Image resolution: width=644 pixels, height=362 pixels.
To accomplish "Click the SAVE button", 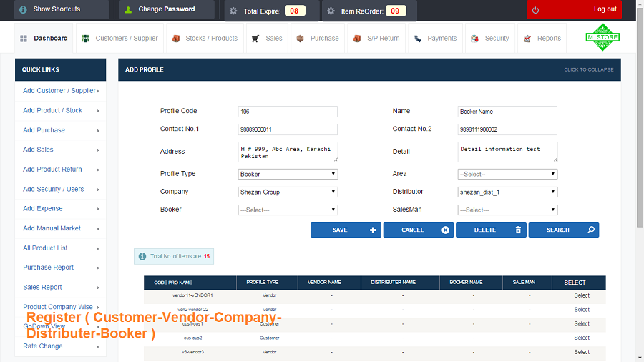I will (x=346, y=230).
